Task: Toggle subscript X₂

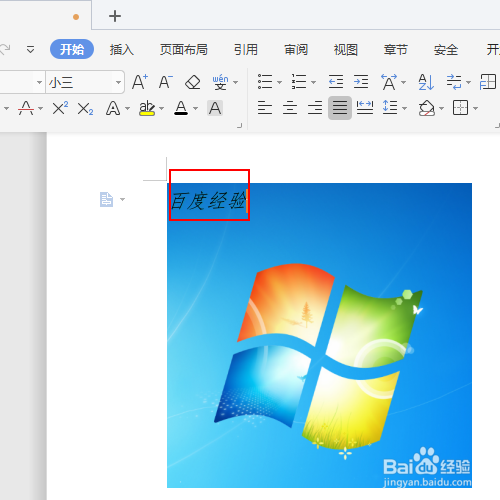Action: (x=85, y=109)
